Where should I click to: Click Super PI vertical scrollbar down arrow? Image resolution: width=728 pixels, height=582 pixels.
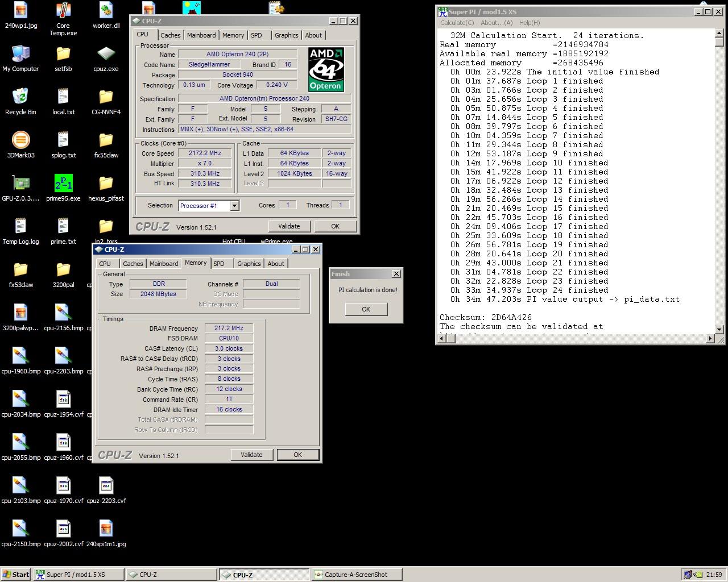719,329
